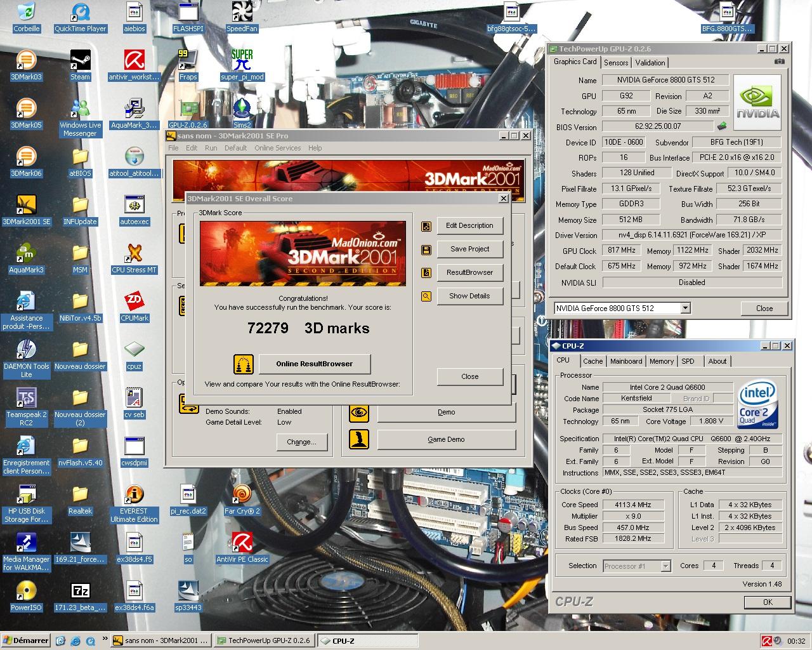Click the GPU Clock 817 MHz field
812x650 pixels.
622,251
